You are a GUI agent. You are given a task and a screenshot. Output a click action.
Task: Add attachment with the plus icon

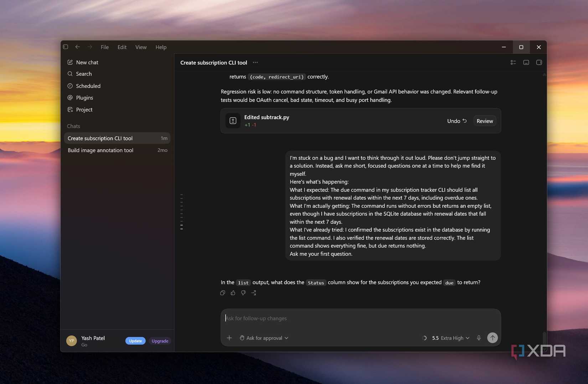click(229, 338)
